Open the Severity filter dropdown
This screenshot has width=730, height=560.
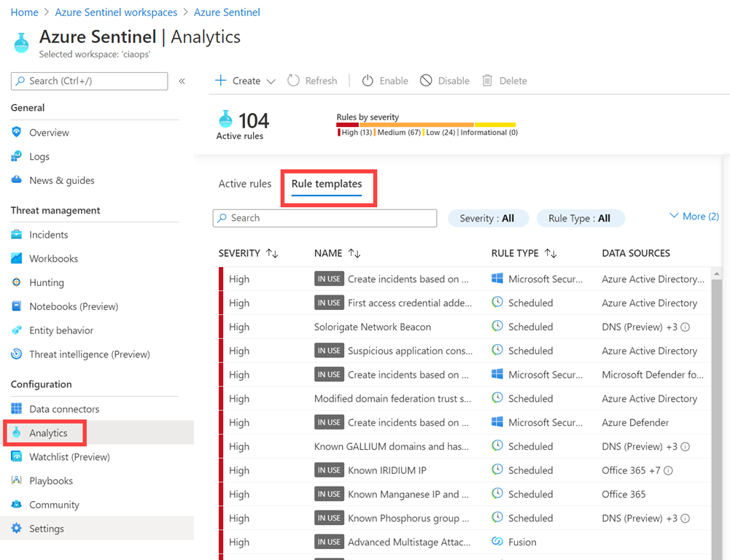486,218
